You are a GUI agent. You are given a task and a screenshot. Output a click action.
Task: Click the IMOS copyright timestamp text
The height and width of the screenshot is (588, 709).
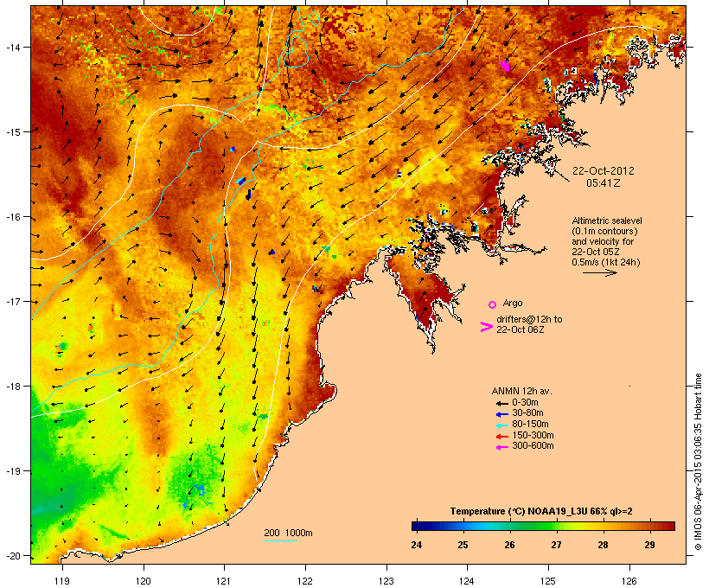click(x=698, y=462)
